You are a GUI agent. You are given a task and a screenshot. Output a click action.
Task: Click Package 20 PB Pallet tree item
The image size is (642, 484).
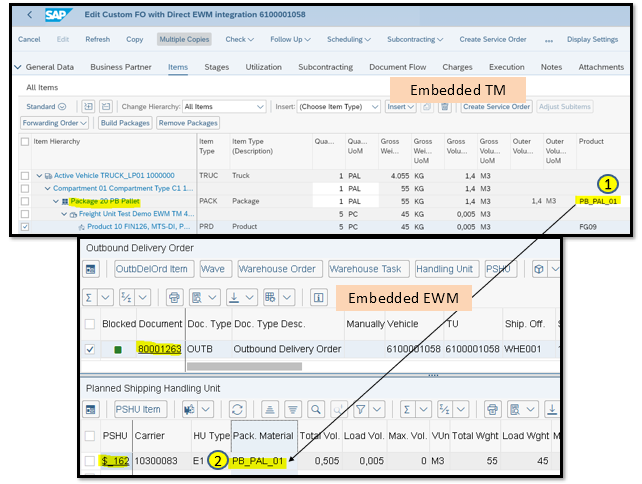(108, 201)
